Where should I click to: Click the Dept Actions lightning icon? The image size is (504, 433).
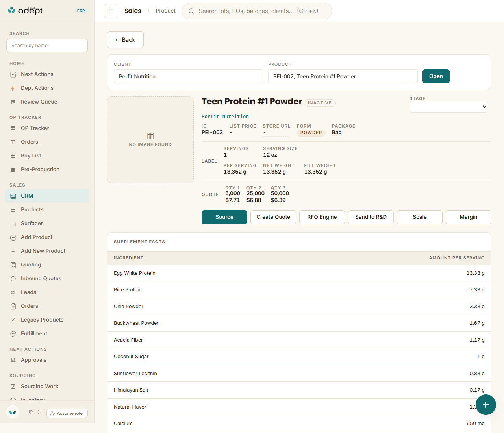tap(13, 88)
